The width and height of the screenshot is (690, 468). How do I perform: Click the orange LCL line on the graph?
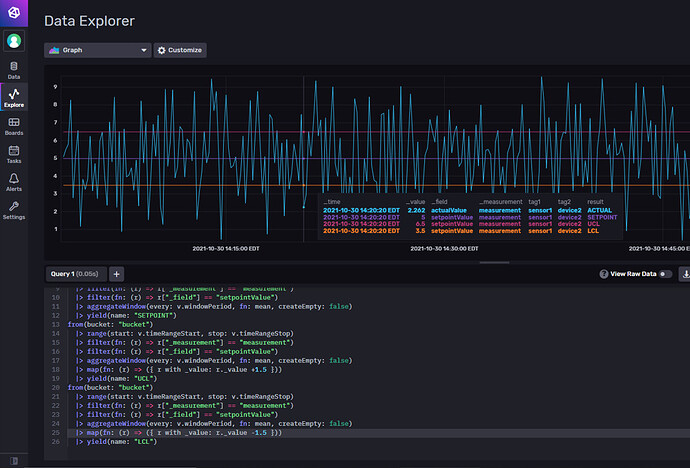coord(180,185)
